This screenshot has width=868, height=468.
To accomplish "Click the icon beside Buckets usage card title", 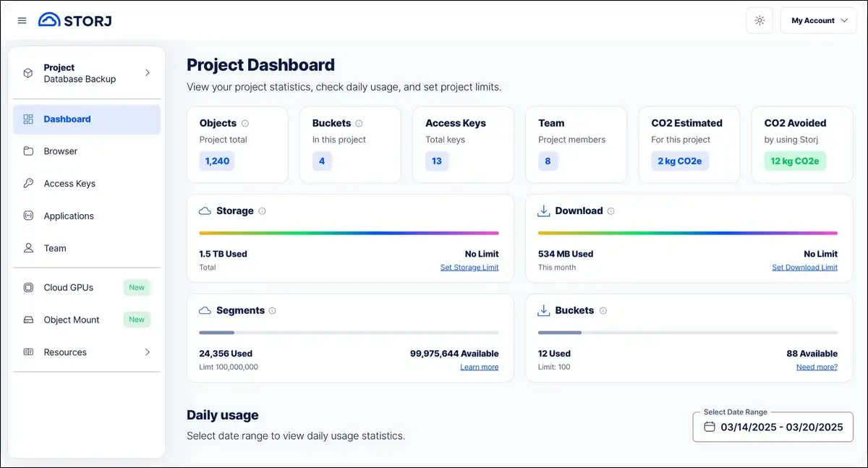I will 544,310.
